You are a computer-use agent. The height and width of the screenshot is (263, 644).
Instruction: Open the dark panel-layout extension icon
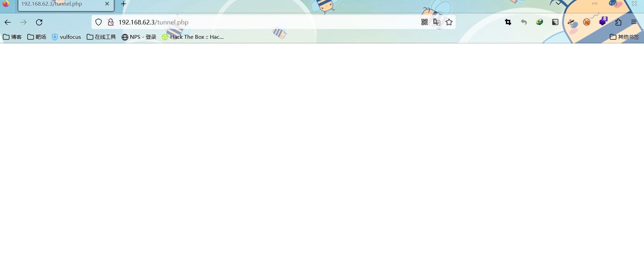pos(555,22)
